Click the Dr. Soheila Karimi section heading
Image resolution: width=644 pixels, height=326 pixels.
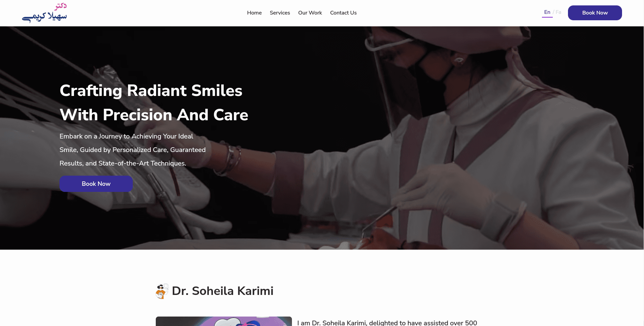222,291
